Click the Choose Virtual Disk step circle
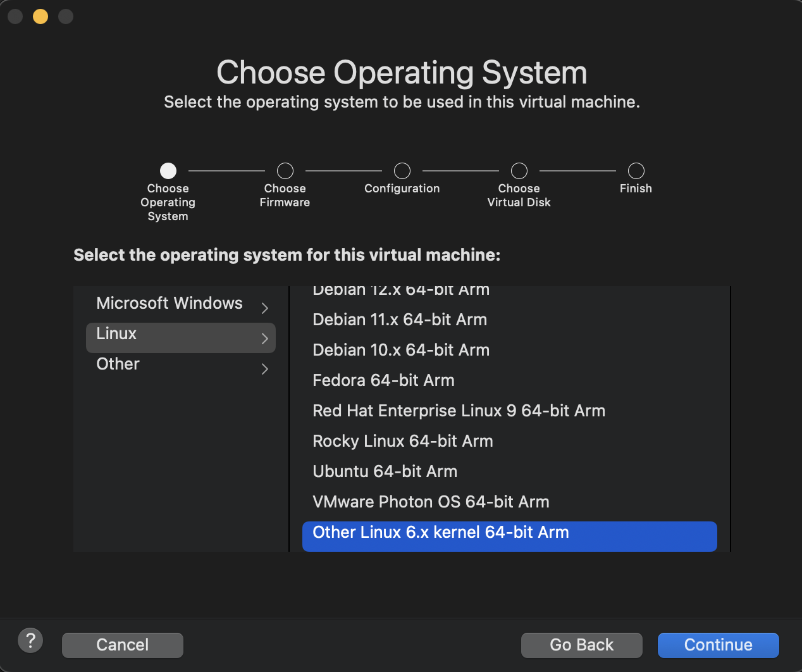 pyautogui.click(x=519, y=171)
